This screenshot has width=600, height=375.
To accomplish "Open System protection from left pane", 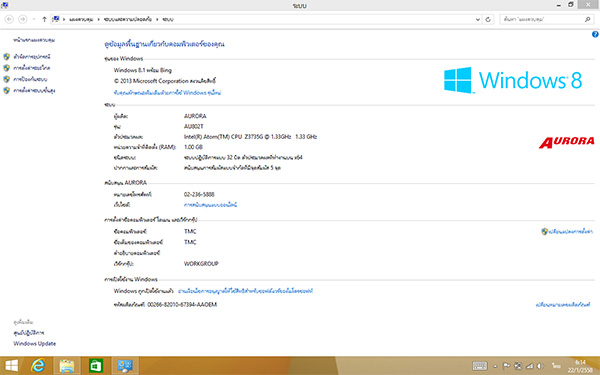I will click(x=30, y=79).
